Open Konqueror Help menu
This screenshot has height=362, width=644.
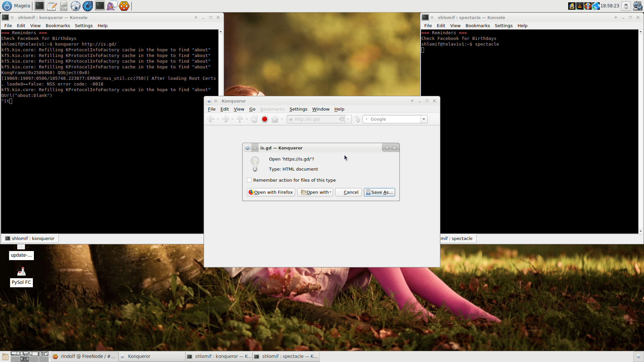click(339, 109)
